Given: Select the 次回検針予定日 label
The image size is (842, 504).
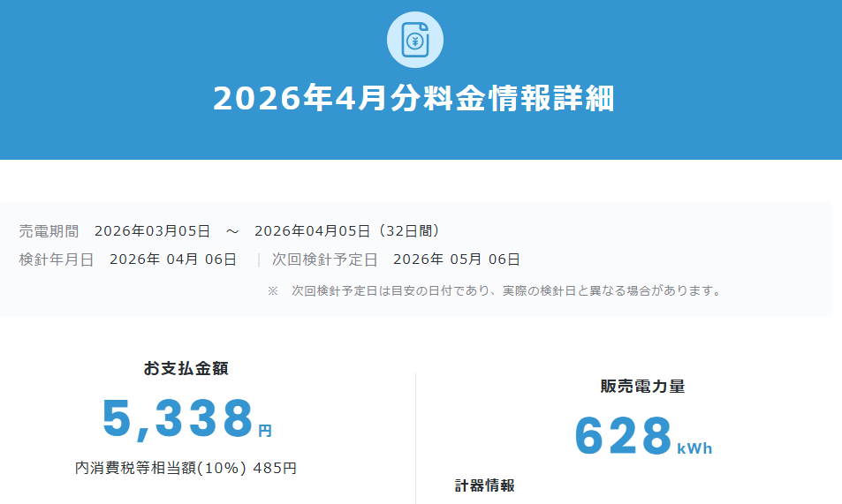Looking at the screenshot, I should coord(324,260).
